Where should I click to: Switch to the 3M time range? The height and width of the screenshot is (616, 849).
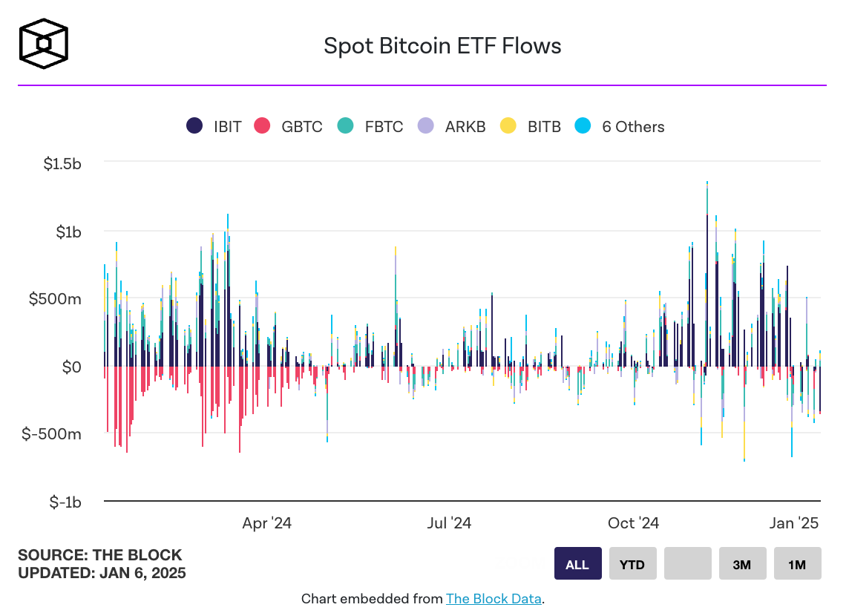(x=742, y=563)
